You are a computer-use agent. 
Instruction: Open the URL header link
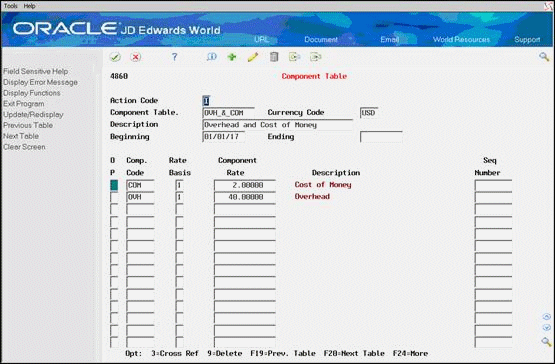pyautogui.click(x=261, y=39)
